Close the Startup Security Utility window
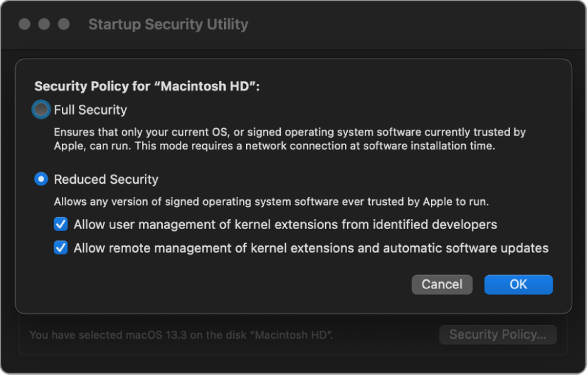 [x=25, y=25]
